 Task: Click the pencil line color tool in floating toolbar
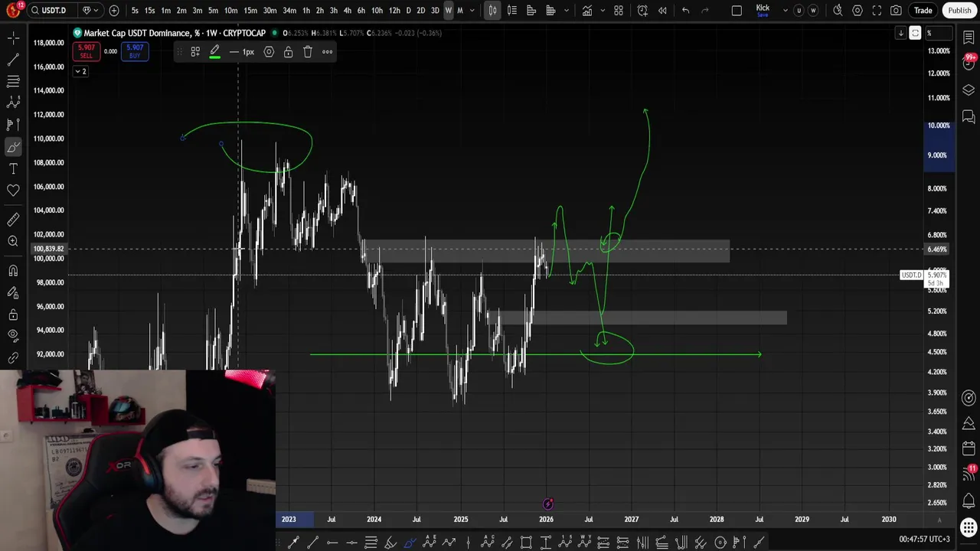(x=215, y=52)
